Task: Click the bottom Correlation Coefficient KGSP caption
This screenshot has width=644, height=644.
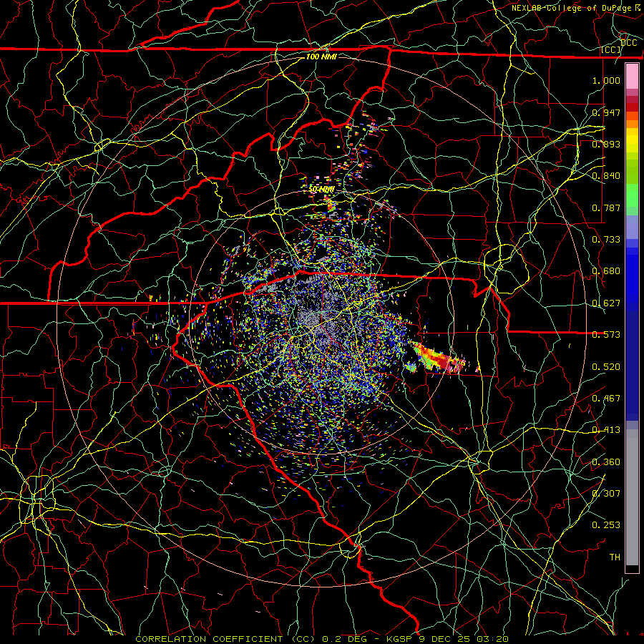Action: (322, 639)
